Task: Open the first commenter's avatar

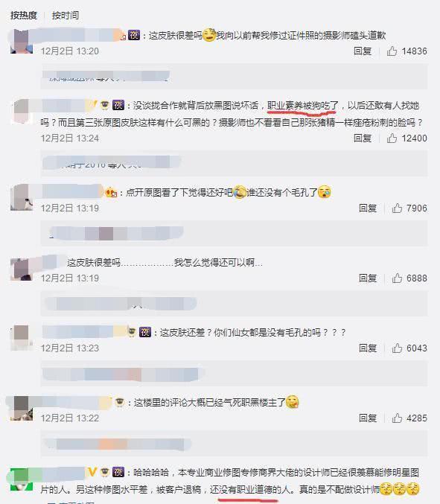Action: pyautogui.click(x=22, y=42)
